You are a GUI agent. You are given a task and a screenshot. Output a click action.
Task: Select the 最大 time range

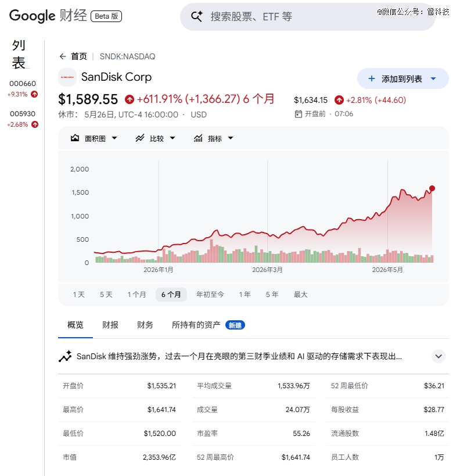pos(301,295)
